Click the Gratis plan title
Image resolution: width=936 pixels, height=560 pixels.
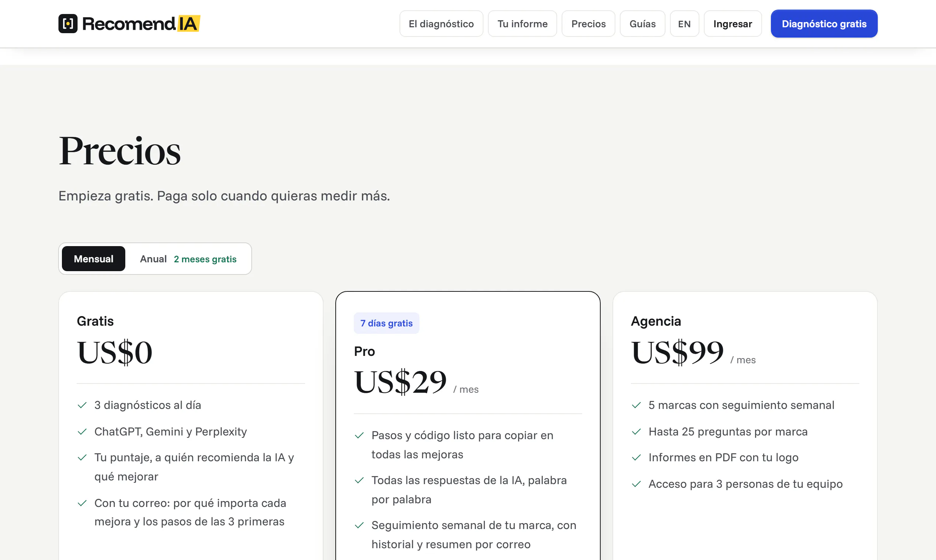click(x=95, y=321)
